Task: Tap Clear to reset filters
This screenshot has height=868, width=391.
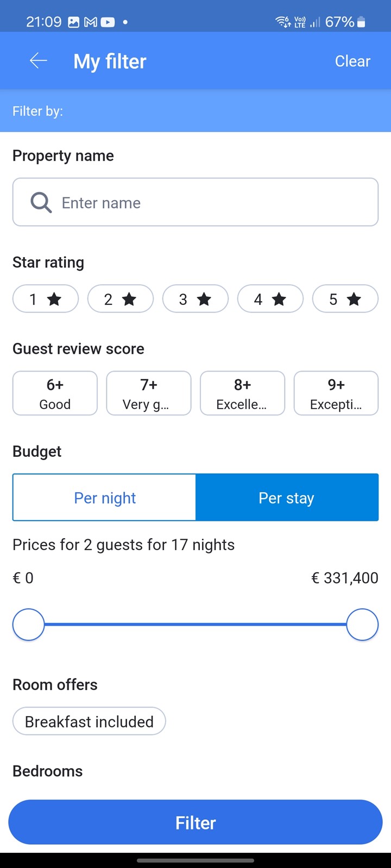Action: coord(352,61)
